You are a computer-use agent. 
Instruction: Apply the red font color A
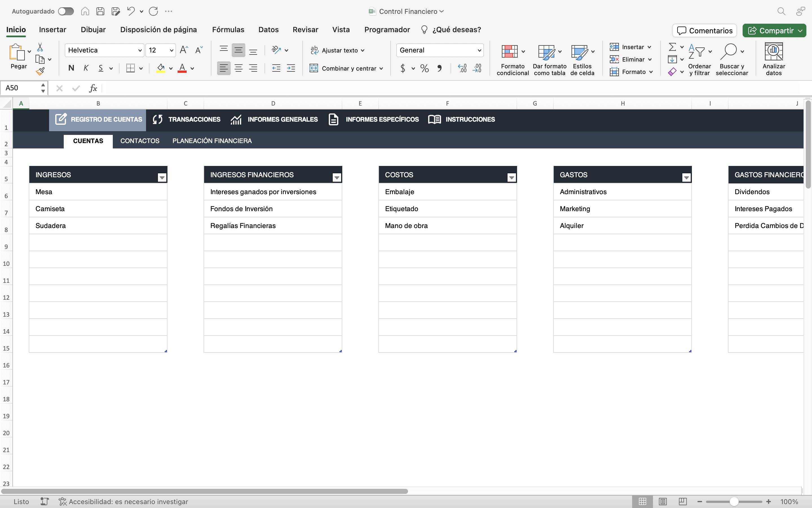tap(182, 68)
